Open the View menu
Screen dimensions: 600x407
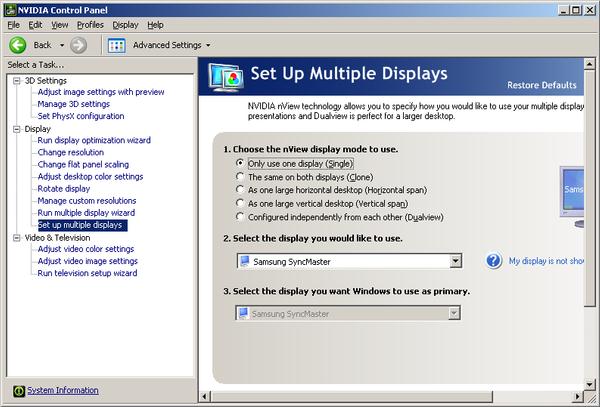[60, 25]
